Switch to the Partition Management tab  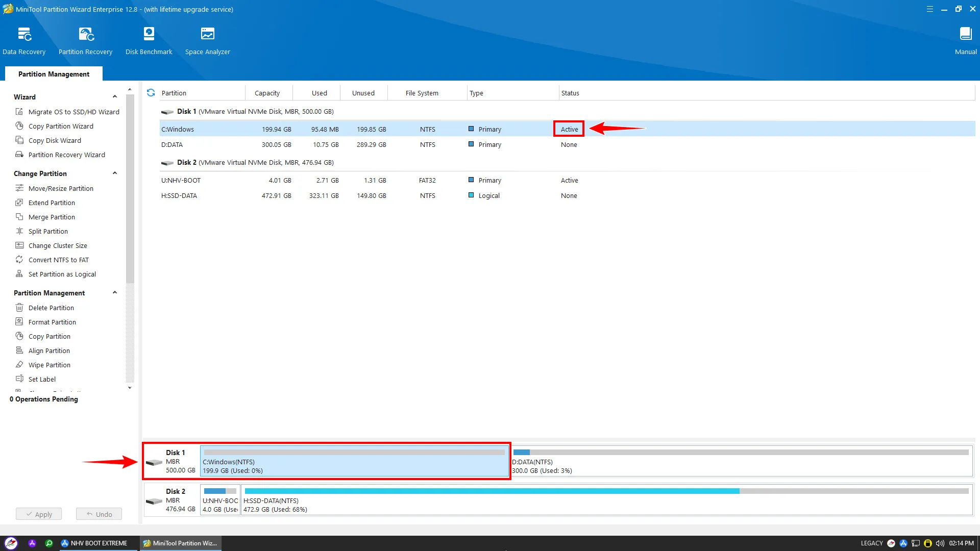coord(54,74)
